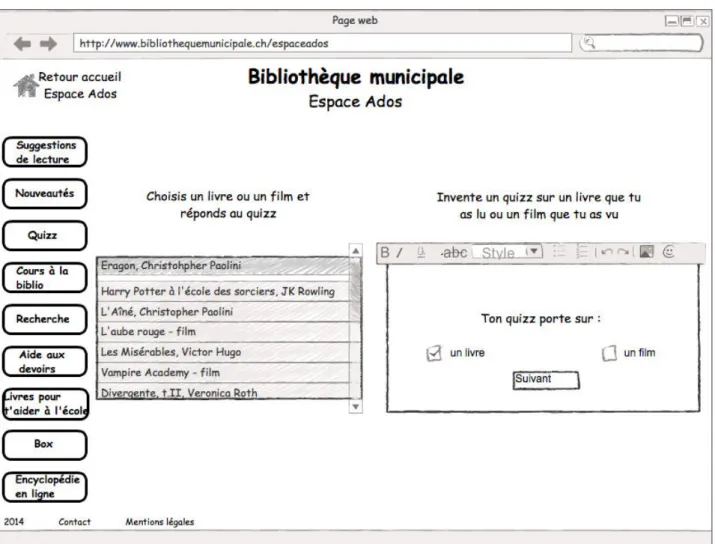This screenshot has height=544, width=715.
Task: Click the magnifier icon in search box
Action: pos(589,43)
